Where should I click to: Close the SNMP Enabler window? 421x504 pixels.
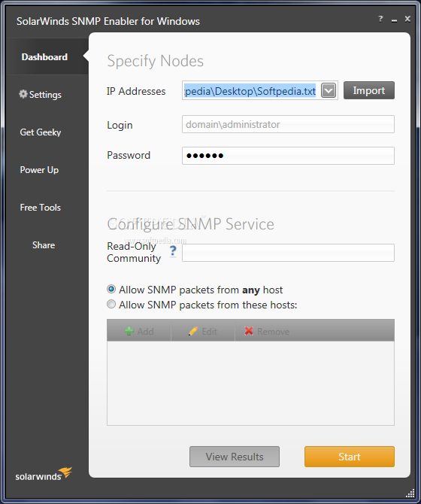[x=407, y=19]
